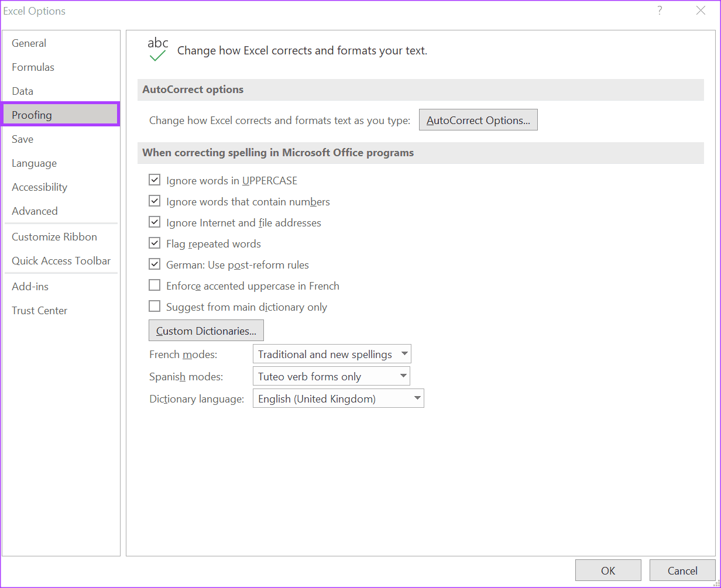Click the Cancel button

tap(682, 570)
